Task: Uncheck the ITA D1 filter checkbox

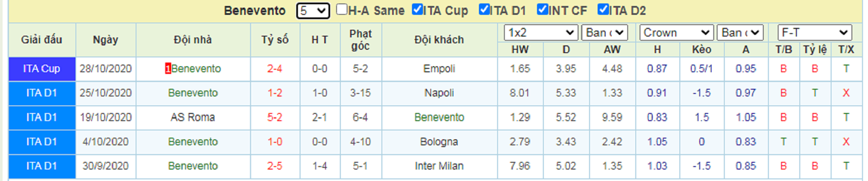Action: click(484, 9)
